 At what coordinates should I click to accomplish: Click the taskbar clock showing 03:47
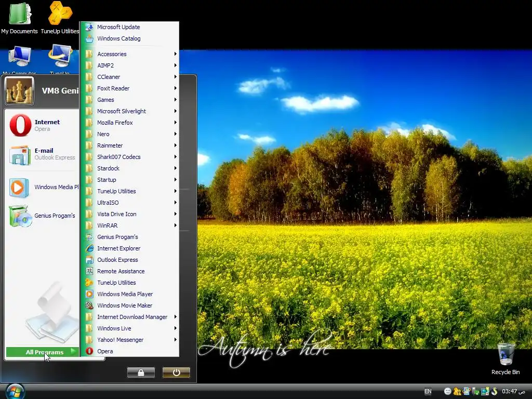[x=514, y=392]
